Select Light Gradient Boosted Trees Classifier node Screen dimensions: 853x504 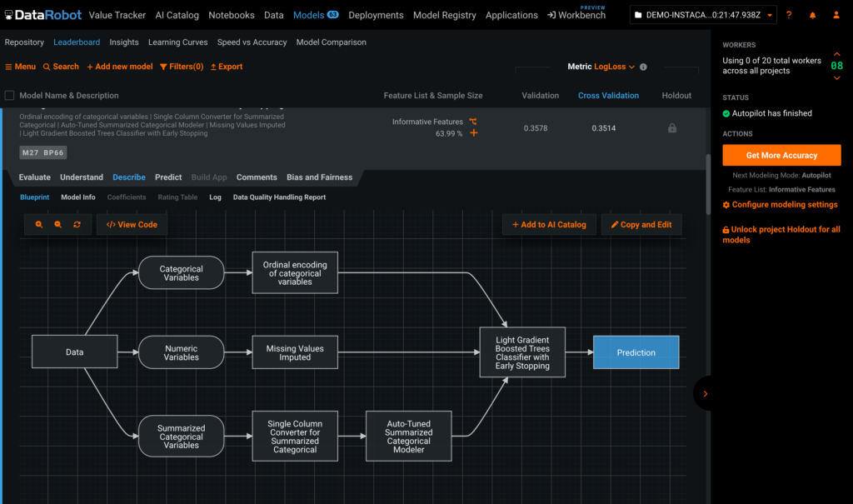522,352
